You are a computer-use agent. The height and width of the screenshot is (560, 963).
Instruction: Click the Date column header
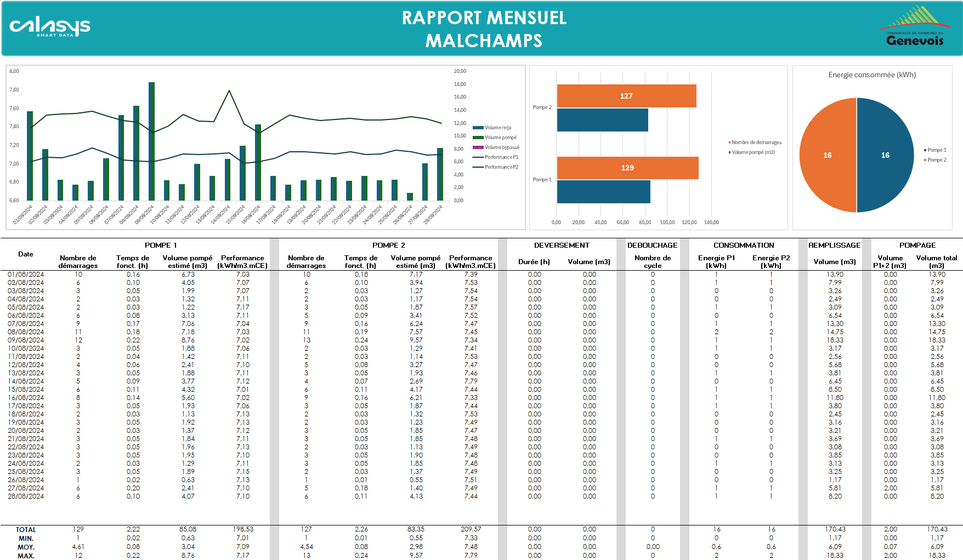(26, 254)
